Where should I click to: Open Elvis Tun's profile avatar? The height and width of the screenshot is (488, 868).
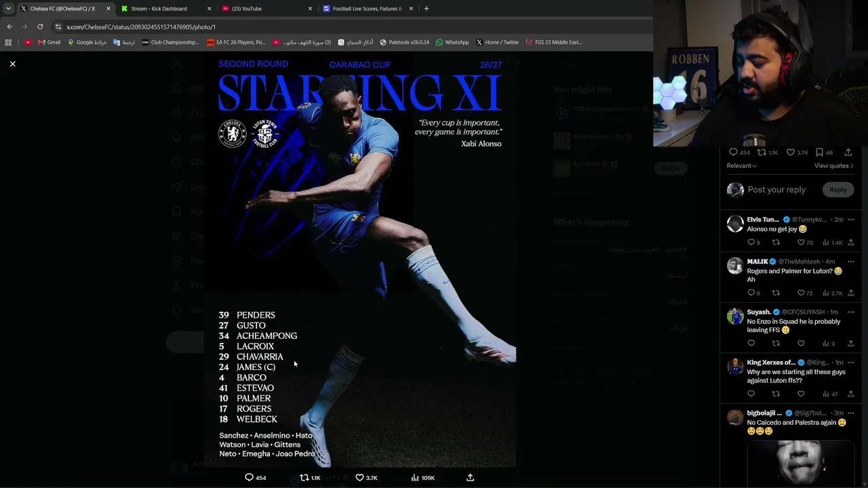click(x=735, y=224)
